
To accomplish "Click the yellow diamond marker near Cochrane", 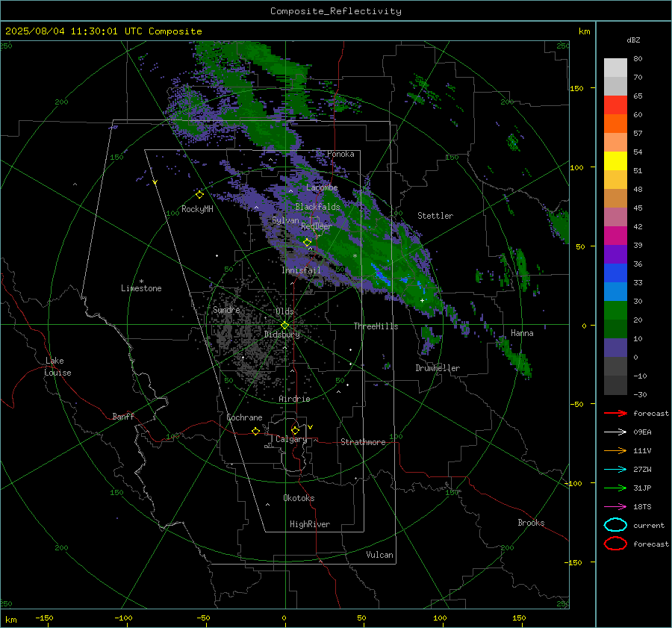I will [255, 431].
